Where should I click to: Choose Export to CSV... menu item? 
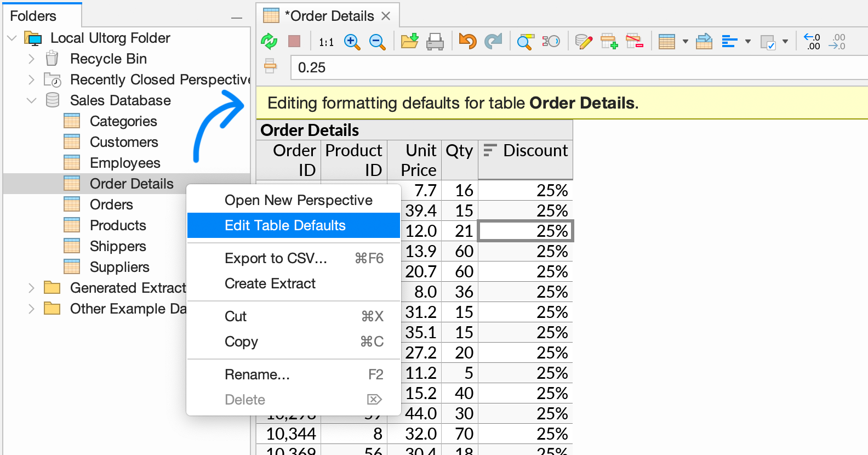(x=293, y=258)
